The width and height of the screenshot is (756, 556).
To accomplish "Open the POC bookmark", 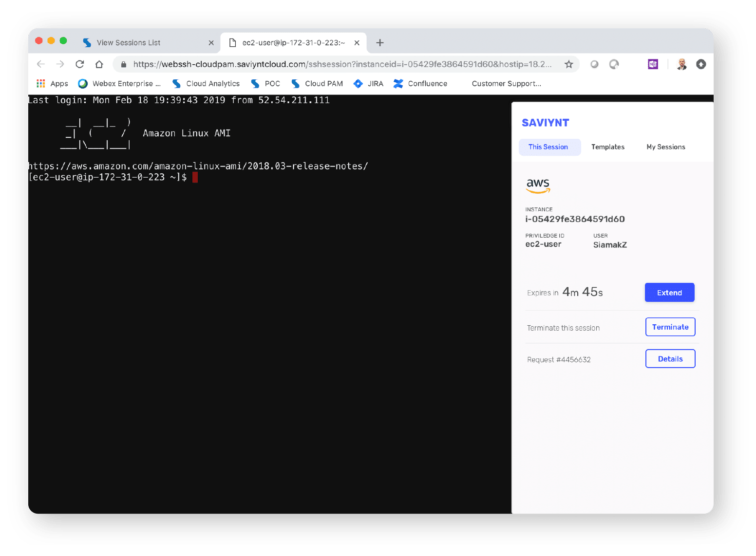I will (265, 84).
